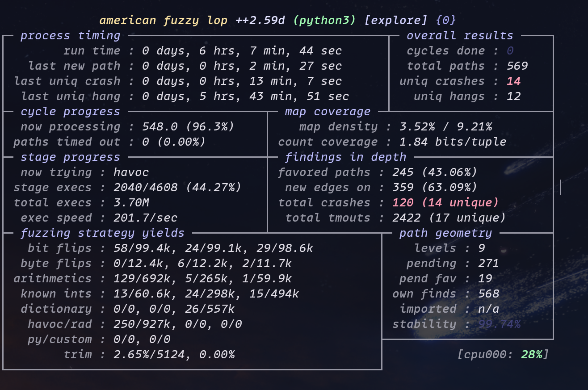The width and height of the screenshot is (588, 390).
Task: Click the stability value "99.74%"
Action: 500,324
